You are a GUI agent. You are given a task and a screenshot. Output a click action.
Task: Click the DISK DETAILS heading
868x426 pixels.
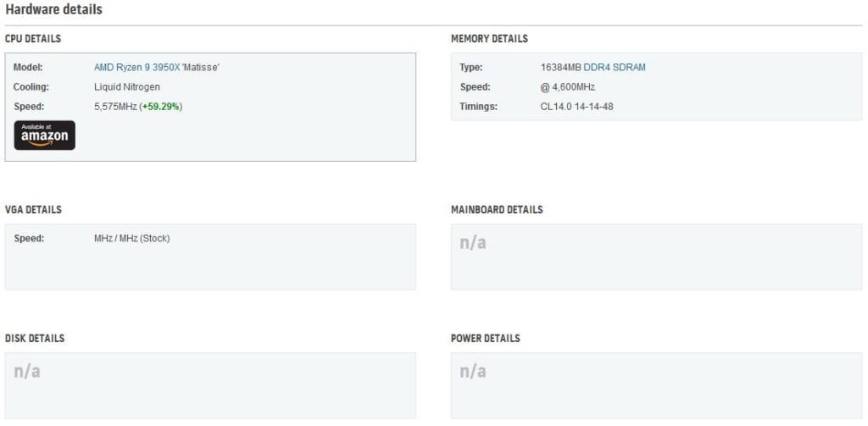(x=34, y=338)
